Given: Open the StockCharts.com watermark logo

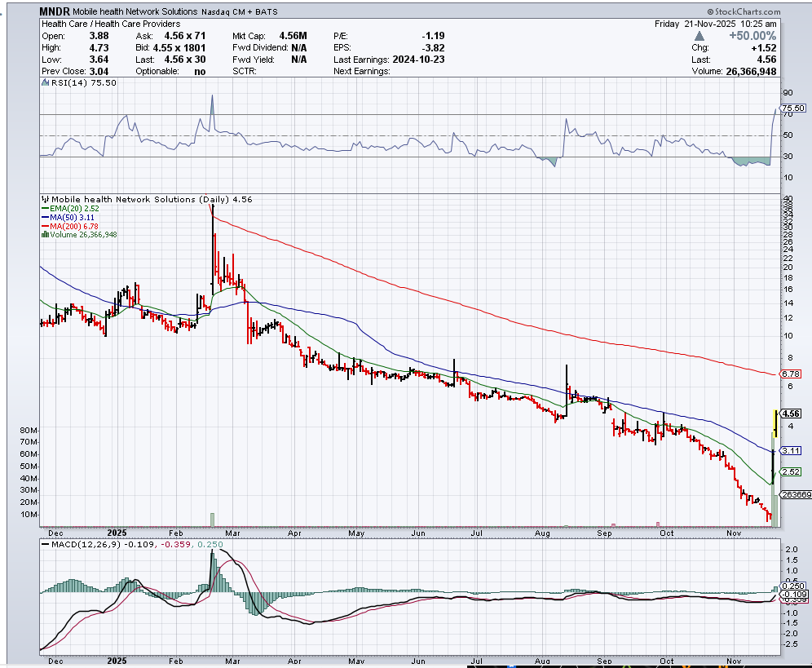Looking at the screenshot, I should 744,12.
